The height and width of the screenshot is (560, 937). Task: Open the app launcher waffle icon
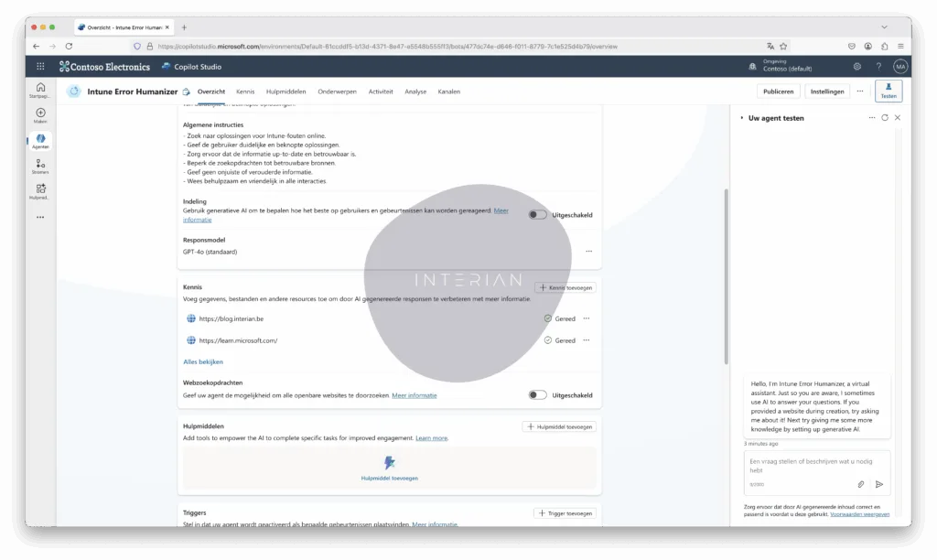click(40, 66)
